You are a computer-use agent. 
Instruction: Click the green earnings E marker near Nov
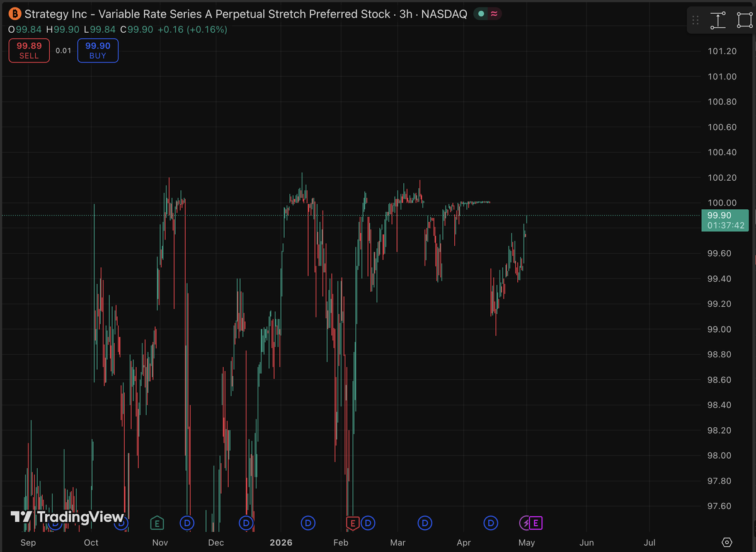tap(157, 522)
